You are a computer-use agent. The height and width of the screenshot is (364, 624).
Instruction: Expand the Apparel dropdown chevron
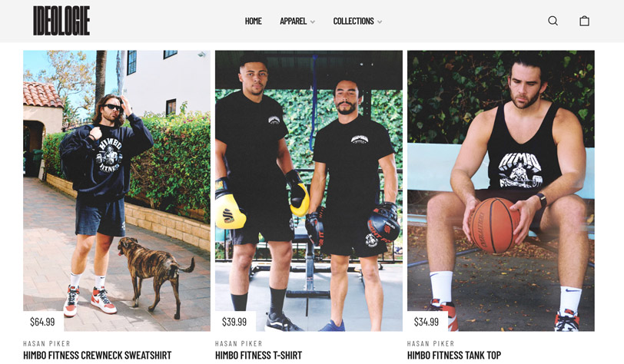click(313, 22)
